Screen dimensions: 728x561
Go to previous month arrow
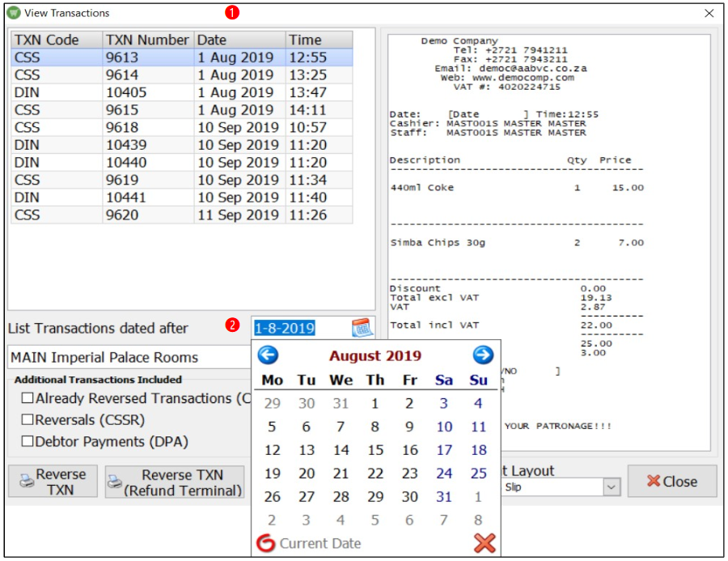tap(268, 355)
